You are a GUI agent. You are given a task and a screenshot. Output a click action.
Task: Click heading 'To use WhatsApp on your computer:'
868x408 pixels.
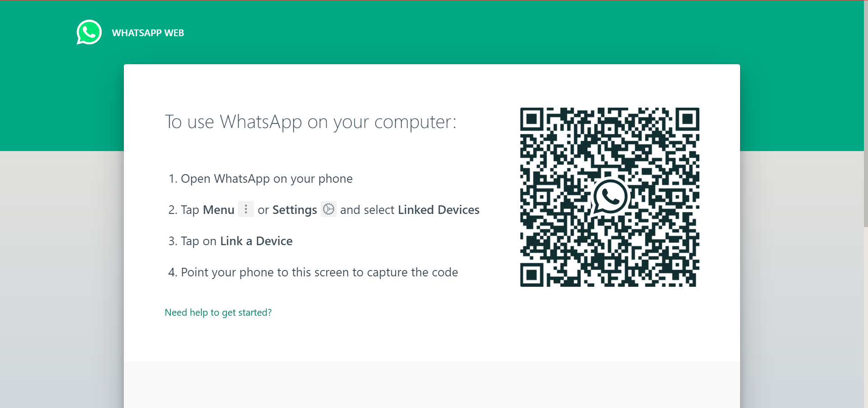click(311, 122)
